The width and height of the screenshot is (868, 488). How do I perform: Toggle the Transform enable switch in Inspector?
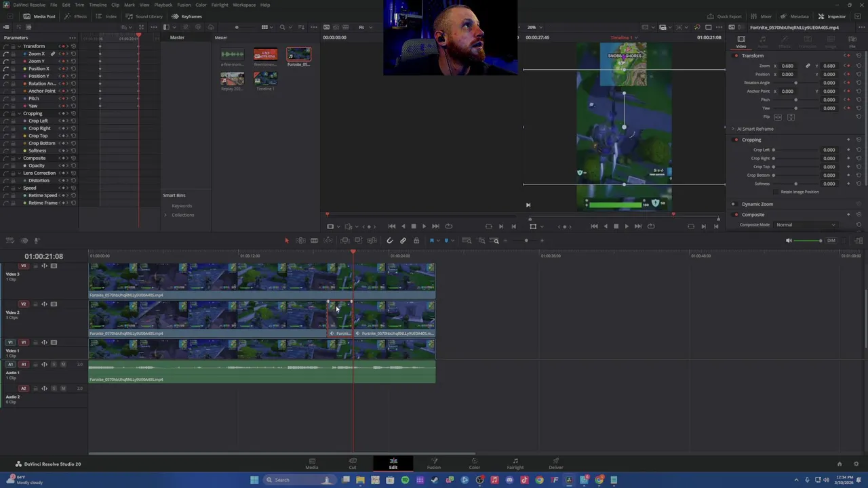pyautogui.click(x=736, y=56)
